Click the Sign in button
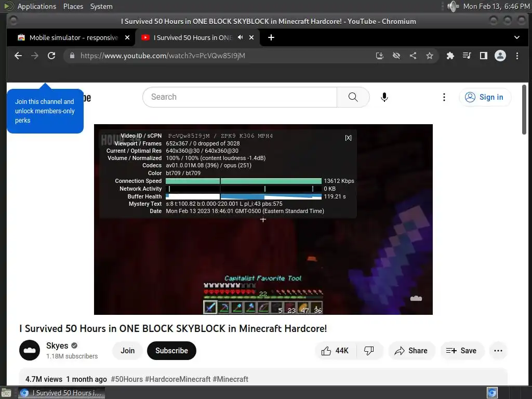This screenshot has width=532, height=399. click(485, 97)
